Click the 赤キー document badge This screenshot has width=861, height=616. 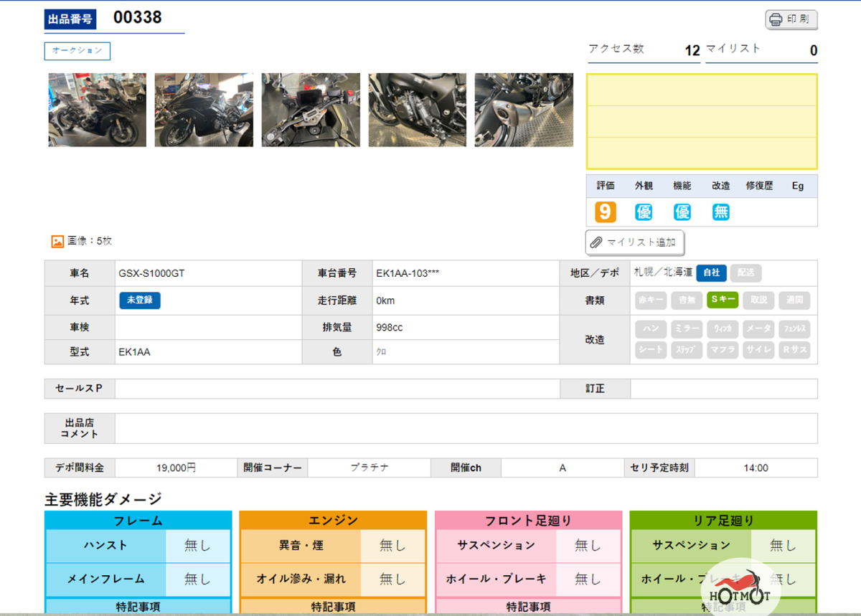tap(651, 300)
